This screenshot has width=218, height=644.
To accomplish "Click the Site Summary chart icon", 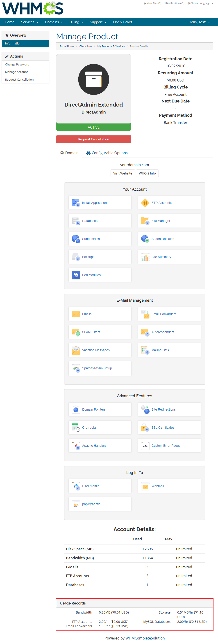I will [145, 257].
